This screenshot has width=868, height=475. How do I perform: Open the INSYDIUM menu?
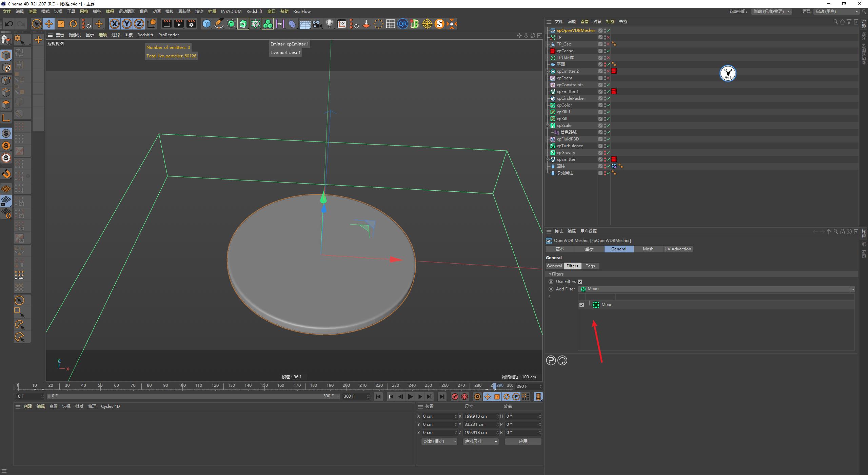pyautogui.click(x=231, y=11)
